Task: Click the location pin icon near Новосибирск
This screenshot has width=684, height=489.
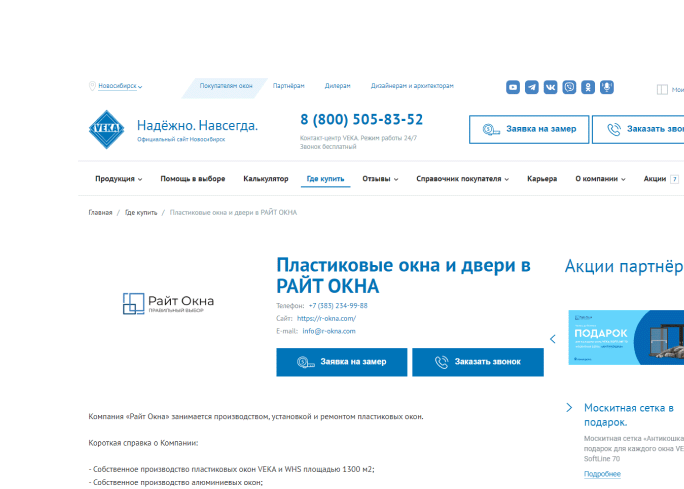Action: (x=92, y=86)
